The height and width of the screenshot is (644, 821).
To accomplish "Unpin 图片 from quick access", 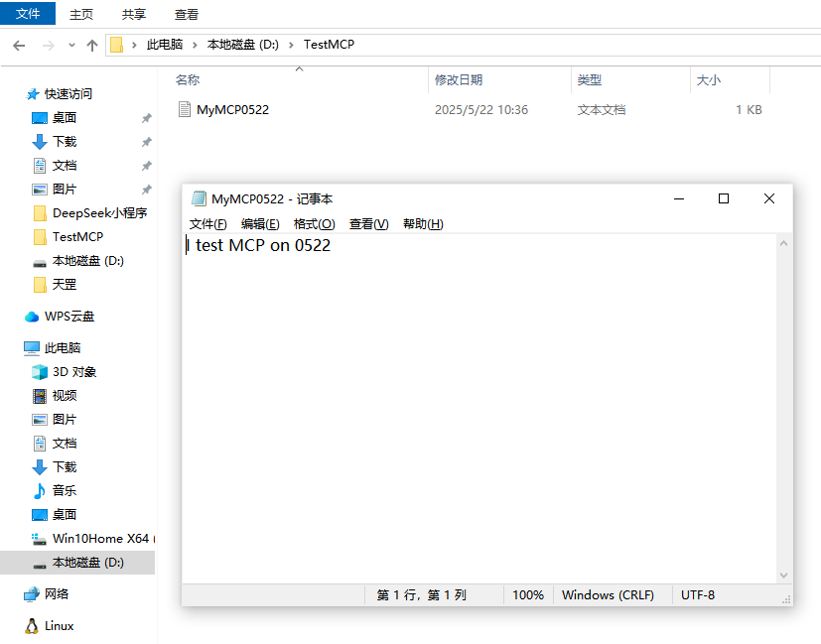I will pyautogui.click(x=146, y=189).
